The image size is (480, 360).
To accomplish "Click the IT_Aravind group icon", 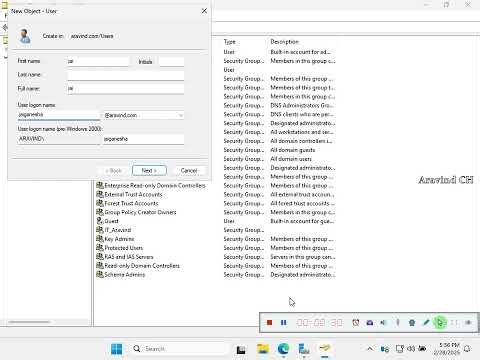I will pos(100,230).
